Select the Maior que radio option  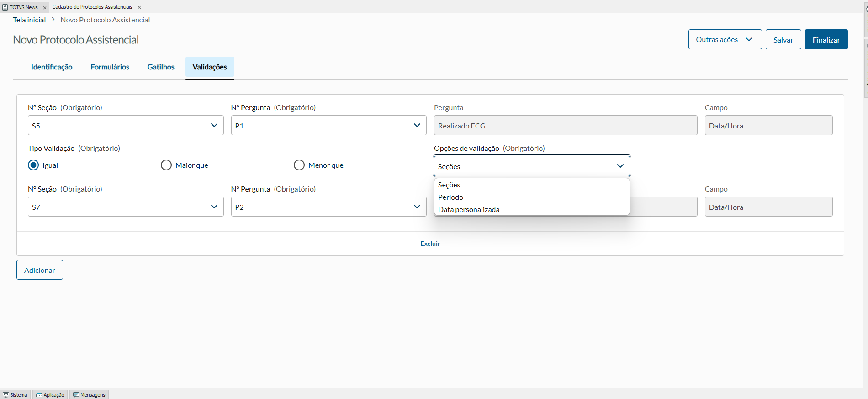(166, 165)
